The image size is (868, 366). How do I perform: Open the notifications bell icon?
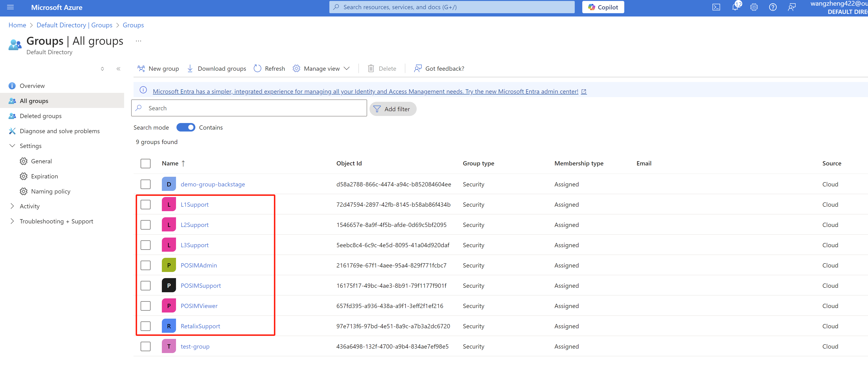(x=735, y=7)
